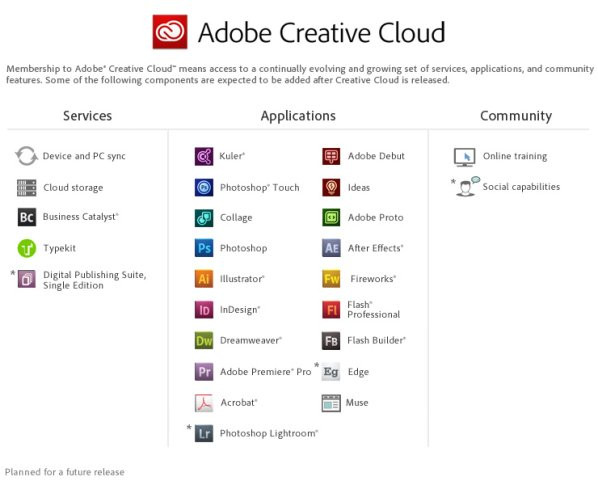Click the 'Photoshop Touch' label

(x=260, y=188)
